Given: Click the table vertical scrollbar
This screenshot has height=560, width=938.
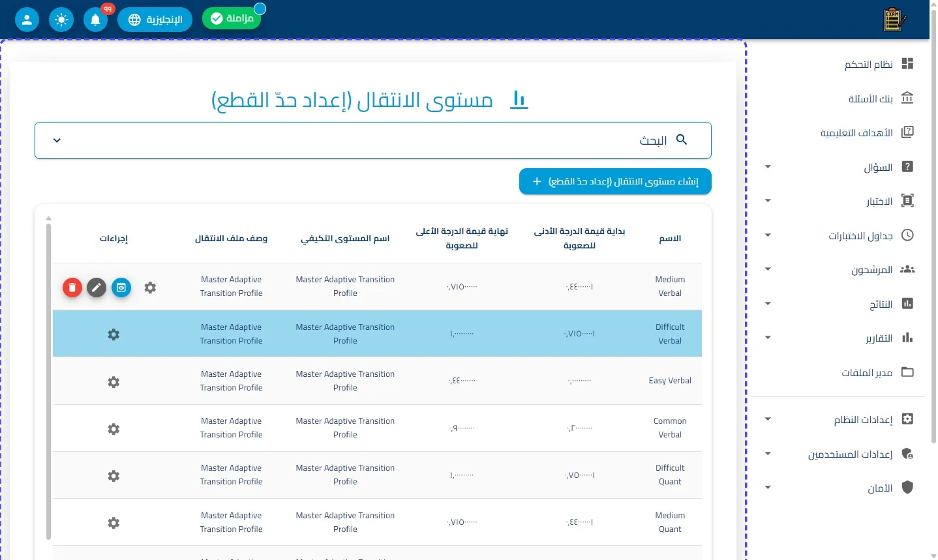Looking at the screenshot, I should [x=48, y=381].
